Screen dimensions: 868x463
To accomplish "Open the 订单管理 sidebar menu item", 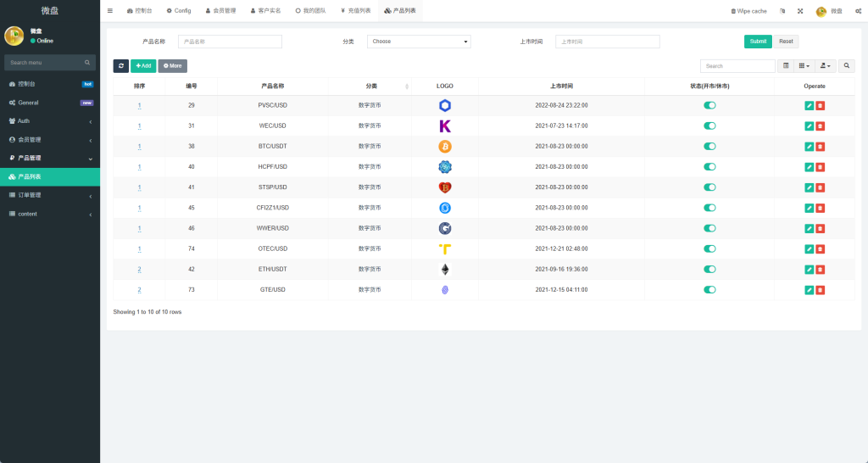I will (49, 195).
